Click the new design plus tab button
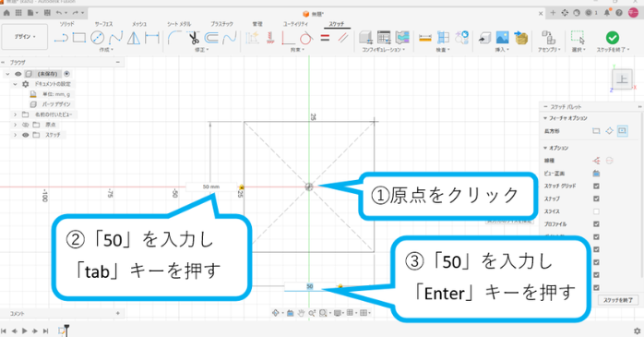The width and height of the screenshot is (644, 337). pyautogui.click(x=553, y=13)
